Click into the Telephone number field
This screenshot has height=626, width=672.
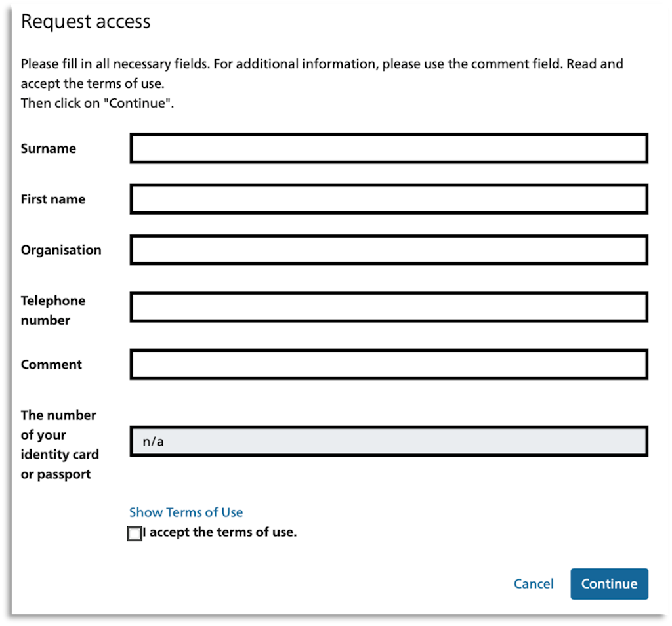pyautogui.click(x=387, y=306)
